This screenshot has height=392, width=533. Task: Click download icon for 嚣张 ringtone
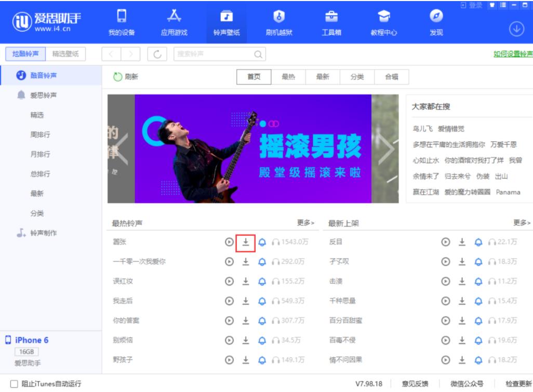246,242
